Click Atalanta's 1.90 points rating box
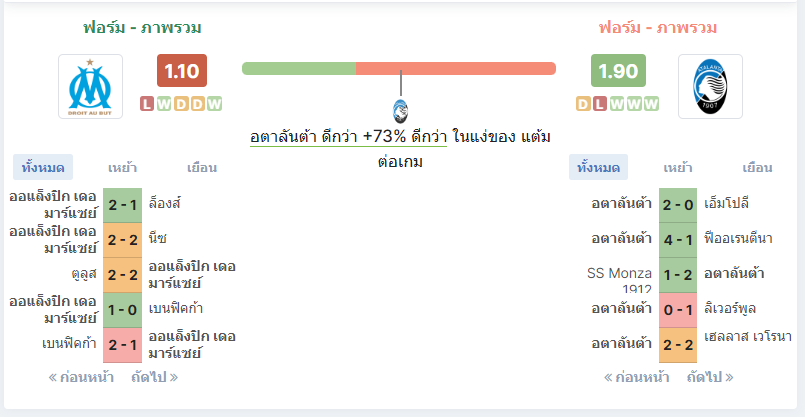 click(x=618, y=71)
